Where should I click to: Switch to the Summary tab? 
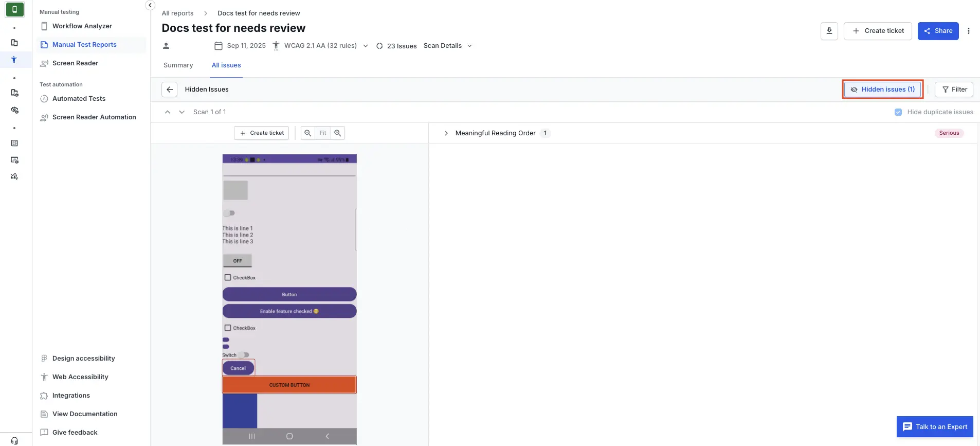click(178, 65)
